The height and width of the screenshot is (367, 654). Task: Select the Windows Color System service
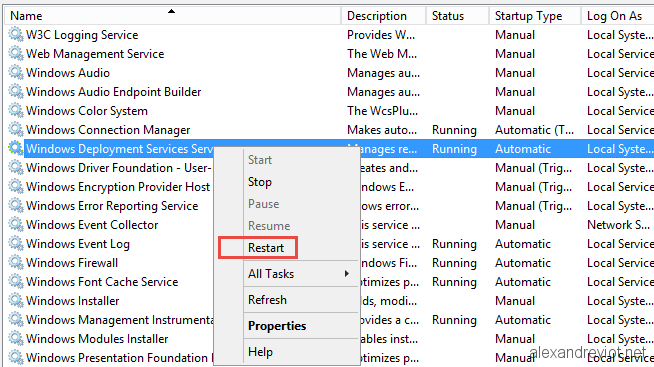click(87, 111)
